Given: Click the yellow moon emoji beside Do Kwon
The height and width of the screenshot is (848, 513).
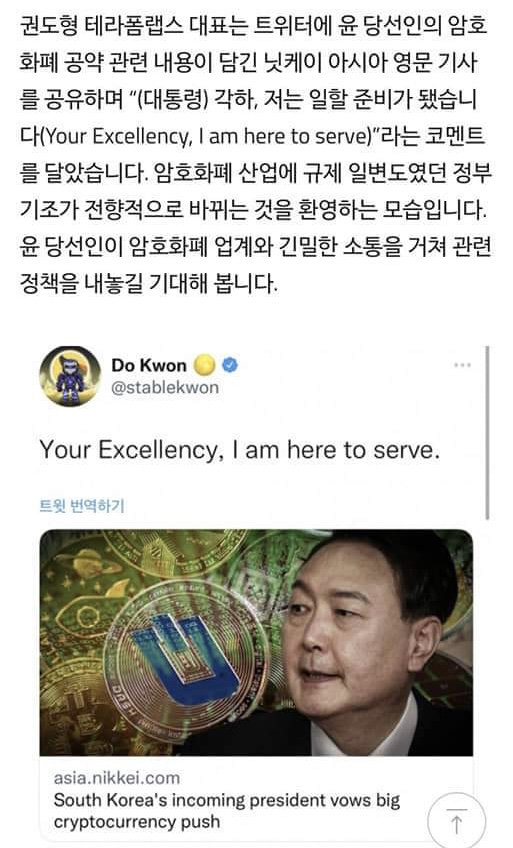Looking at the screenshot, I should 204,365.
